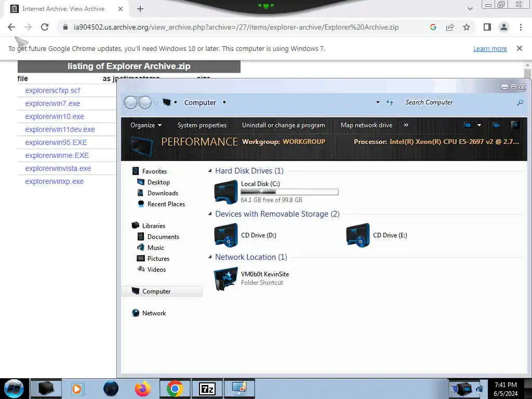Viewport: 532px width, 399px height.
Task: Open the Windows Start orb
Action: click(x=14, y=389)
